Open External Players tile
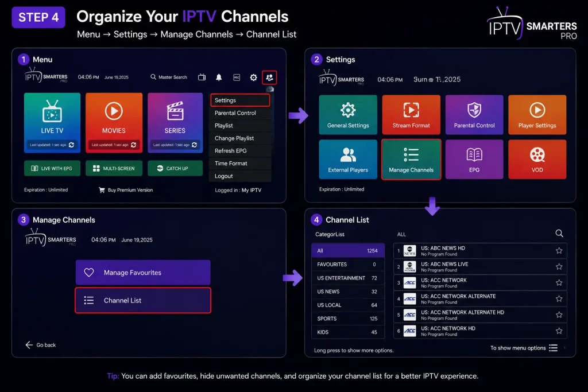588x392 pixels. 348,160
